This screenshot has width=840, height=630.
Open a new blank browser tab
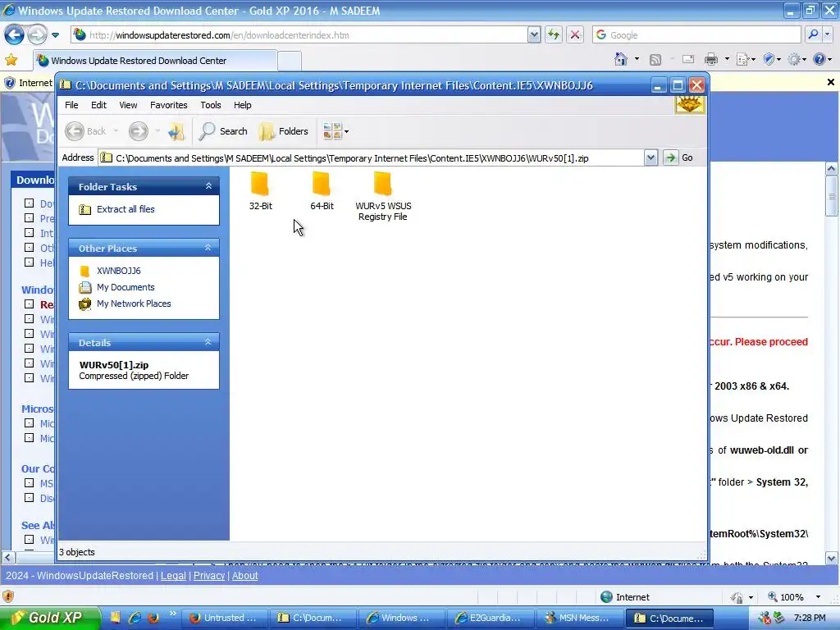[x=290, y=61]
